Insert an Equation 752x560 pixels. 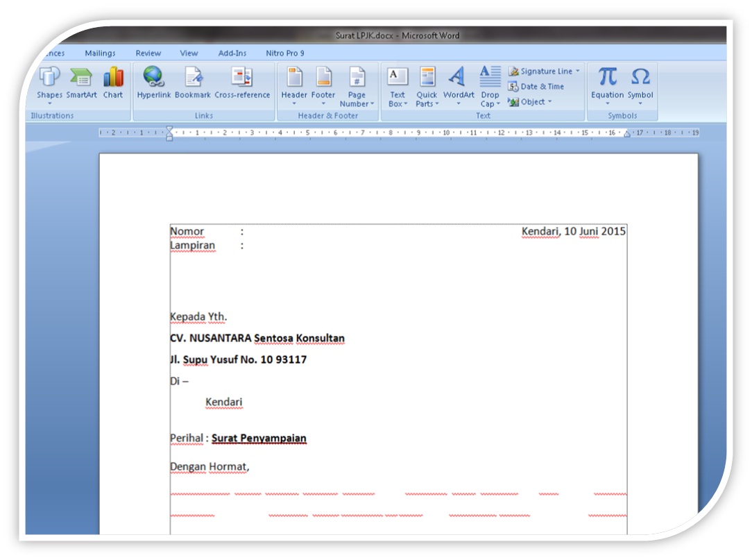click(x=606, y=82)
